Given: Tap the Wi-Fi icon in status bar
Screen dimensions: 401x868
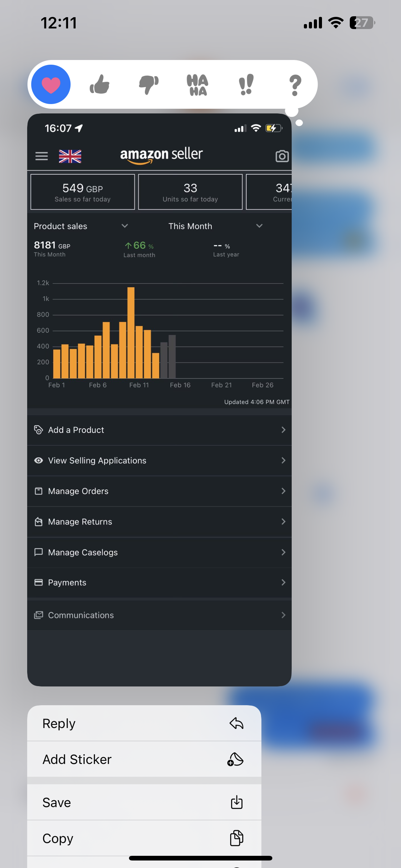Looking at the screenshot, I should click(x=336, y=23).
